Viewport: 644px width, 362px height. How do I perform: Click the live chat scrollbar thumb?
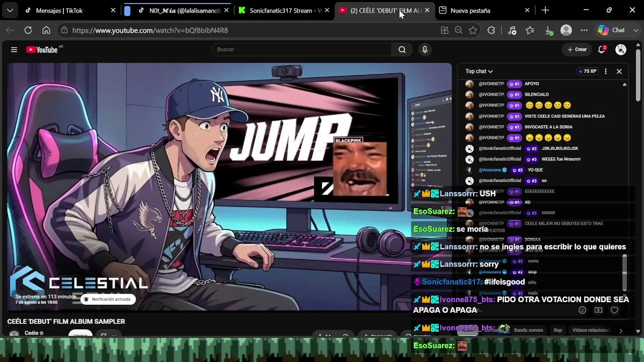point(625,271)
